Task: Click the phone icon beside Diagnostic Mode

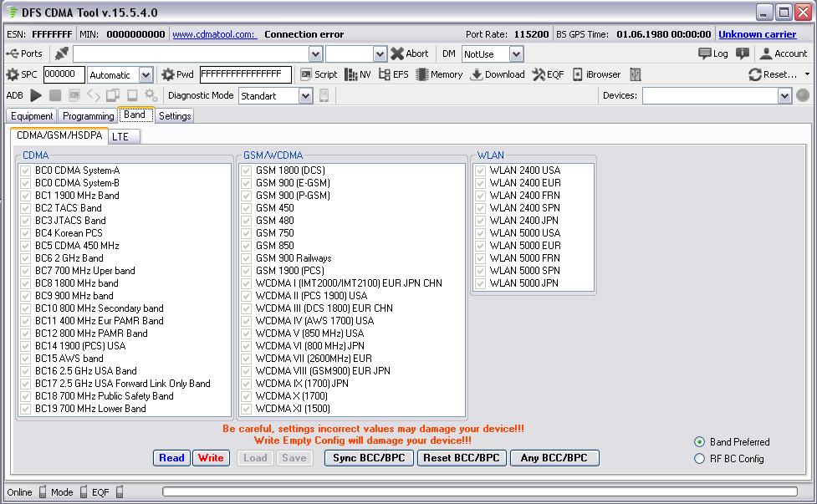Action: tap(324, 95)
